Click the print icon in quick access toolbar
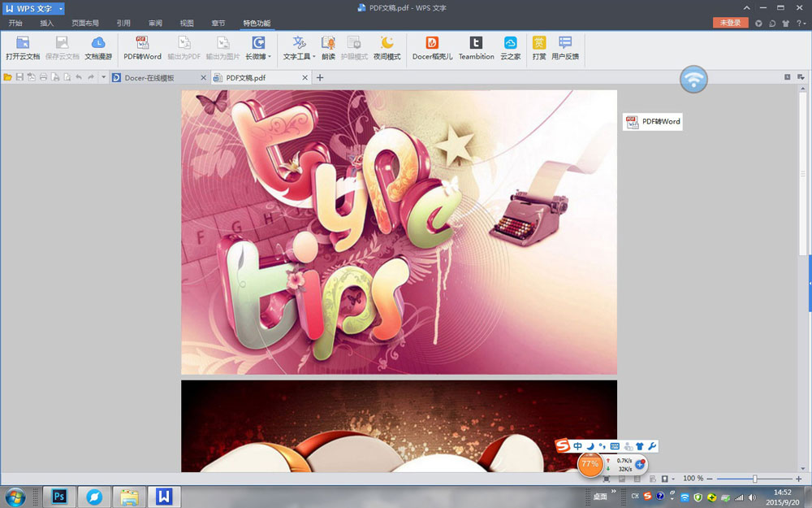The image size is (812, 508). click(x=43, y=77)
